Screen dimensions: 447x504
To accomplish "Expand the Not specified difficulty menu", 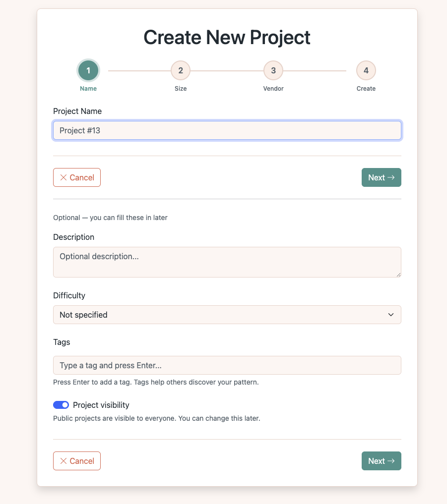I will 227,315.
